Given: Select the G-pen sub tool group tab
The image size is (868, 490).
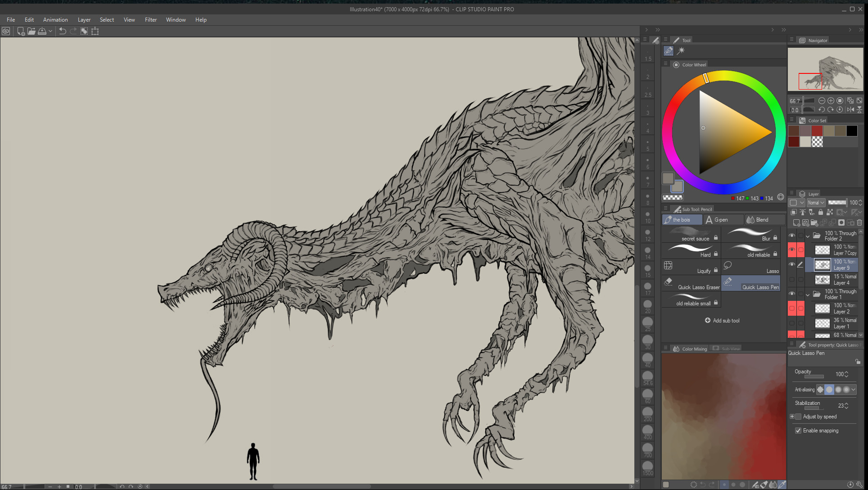Looking at the screenshot, I should coord(723,220).
